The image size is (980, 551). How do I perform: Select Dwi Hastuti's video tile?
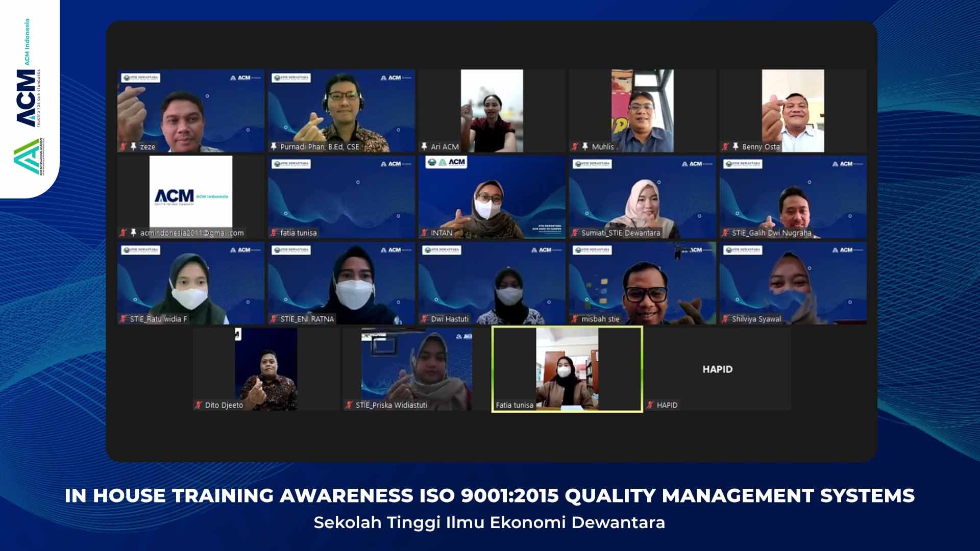pos(492,283)
